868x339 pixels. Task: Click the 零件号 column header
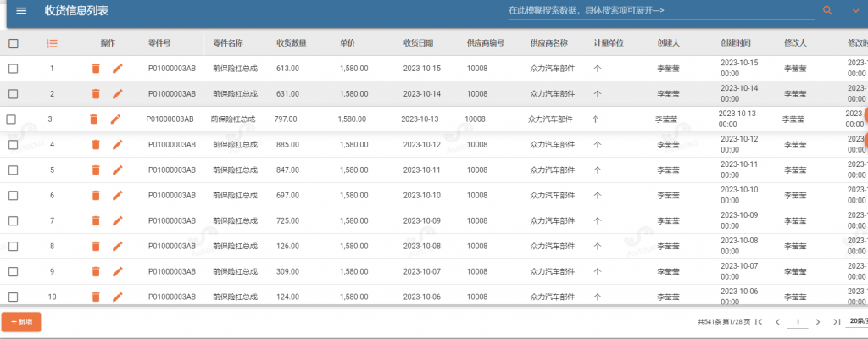click(159, 43)
